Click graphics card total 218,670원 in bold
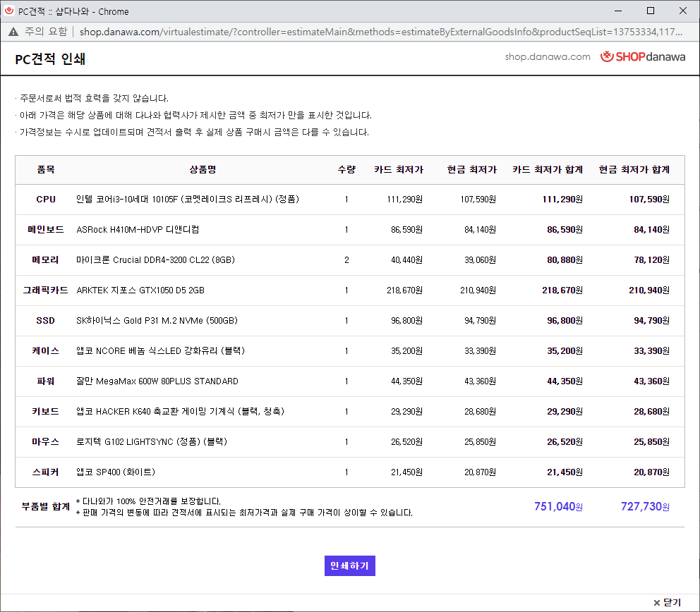Viewport: 700px width, 612px height. pyautogui.click(x=562, y=290)
